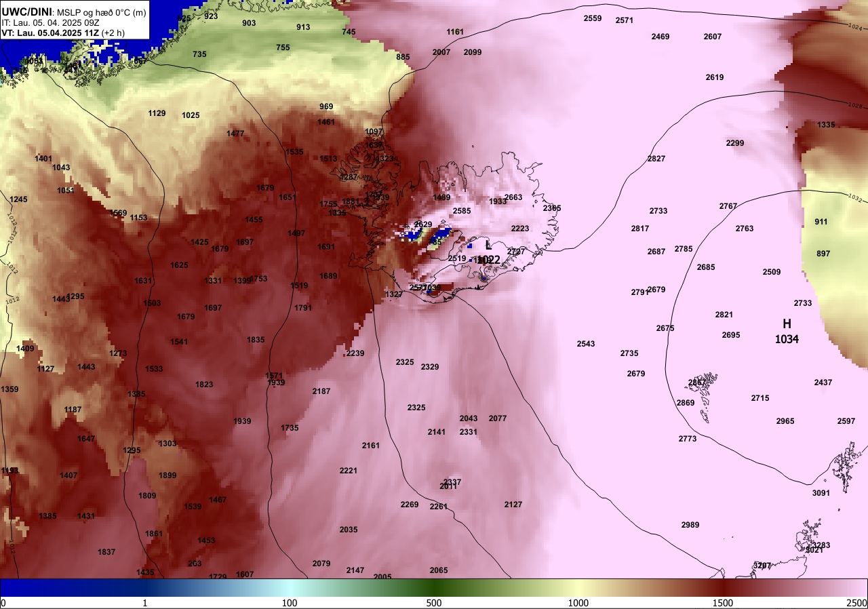868x609 pixels.
Task: Click the height value 2767
Action: pyautogui.click(x=728, y=206)
